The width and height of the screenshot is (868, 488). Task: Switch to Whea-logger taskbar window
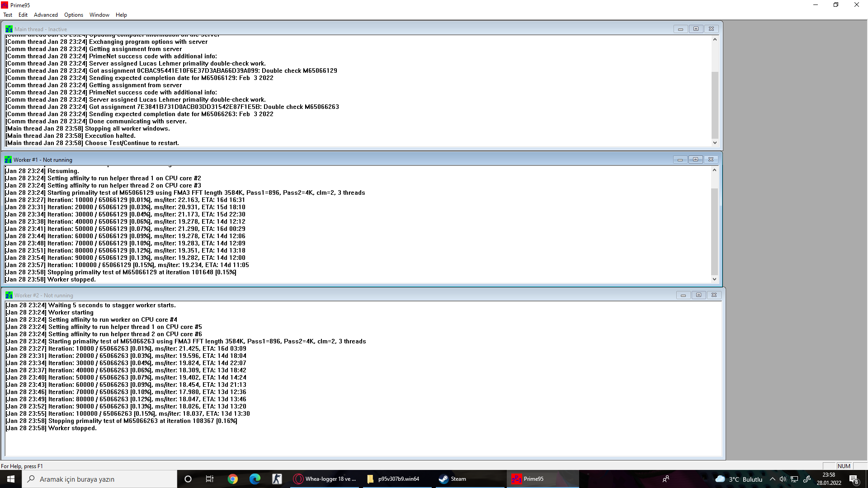(x=325, y=479)
